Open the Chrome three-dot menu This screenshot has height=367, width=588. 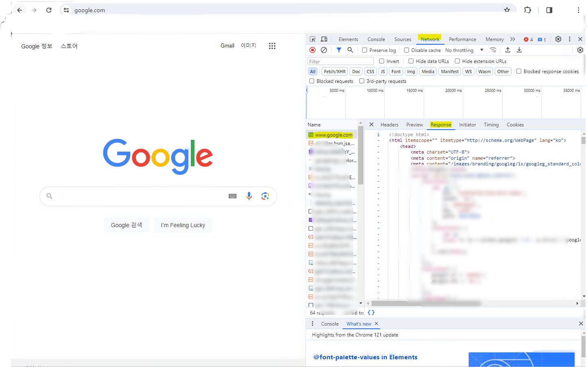click(x=578, y=10)
